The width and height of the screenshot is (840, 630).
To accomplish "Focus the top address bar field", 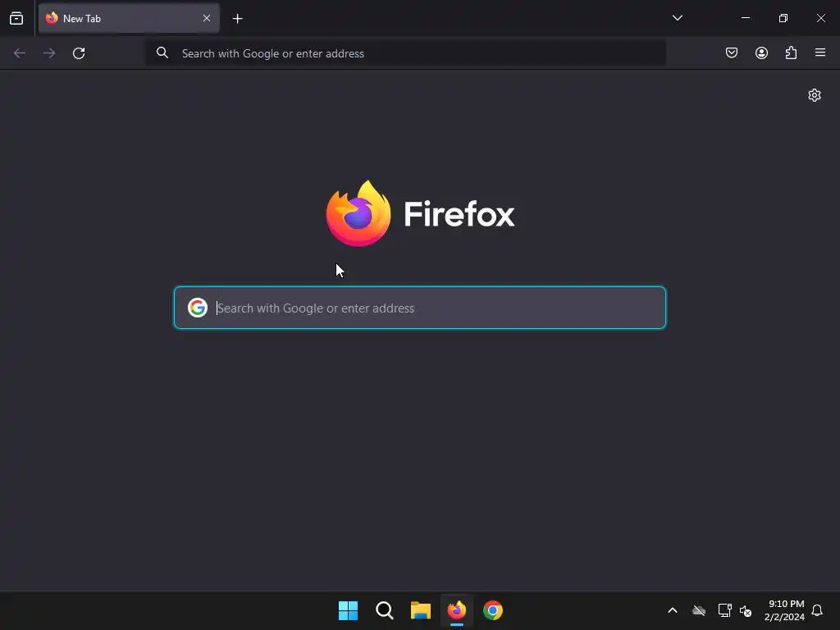I will [x=405, y=53].
